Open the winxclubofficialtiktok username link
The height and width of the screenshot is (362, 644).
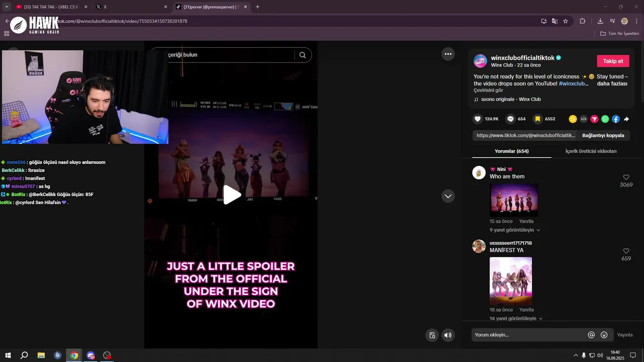pos(523,58)
